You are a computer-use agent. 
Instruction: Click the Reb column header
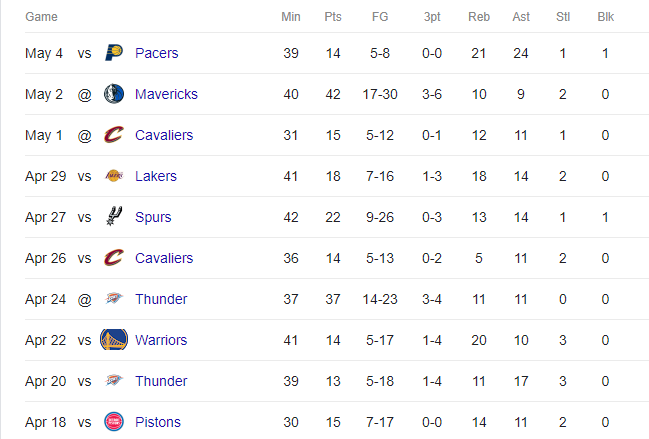479,17
